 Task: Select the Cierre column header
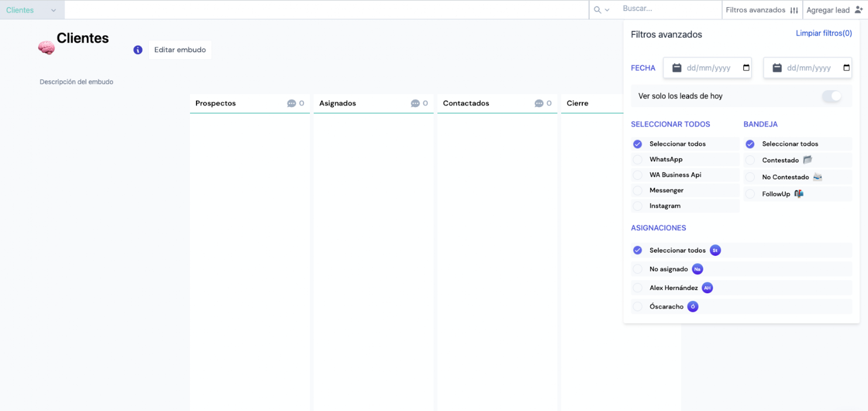(592, 104)
